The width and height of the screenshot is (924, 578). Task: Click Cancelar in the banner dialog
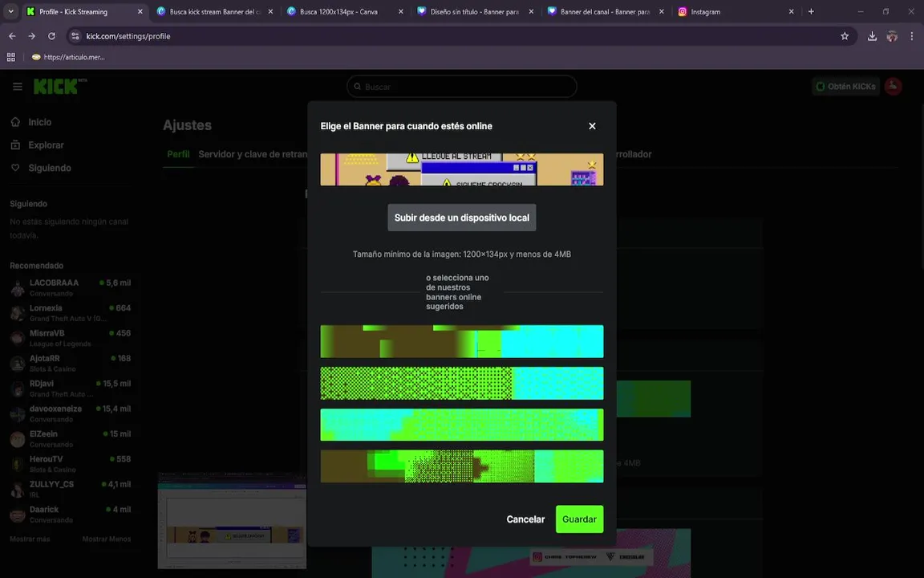525,519
